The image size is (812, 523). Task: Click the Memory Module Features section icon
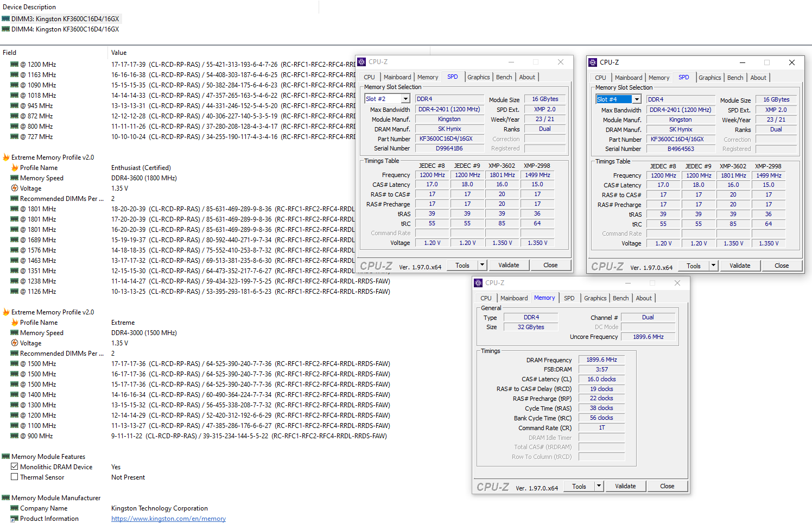click(6, 457)
